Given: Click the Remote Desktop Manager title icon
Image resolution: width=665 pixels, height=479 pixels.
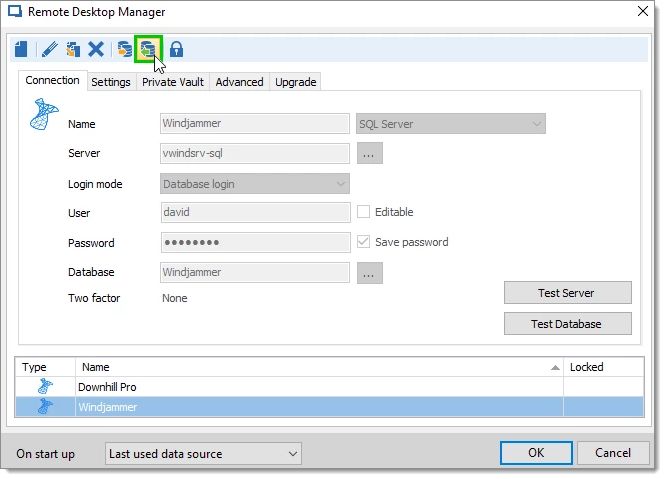Looking at the screenshot, I should tap(15, 11).
